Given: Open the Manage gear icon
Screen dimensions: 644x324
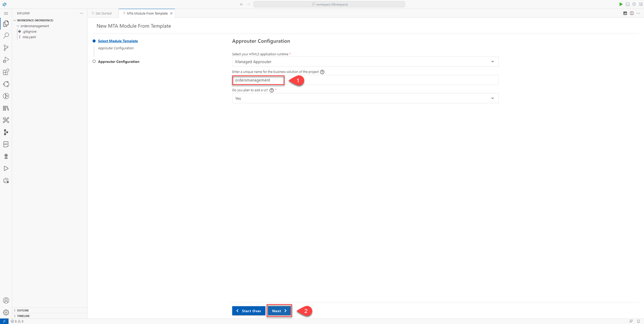Looking at the screenshot, I should click(x=6, y=313).
